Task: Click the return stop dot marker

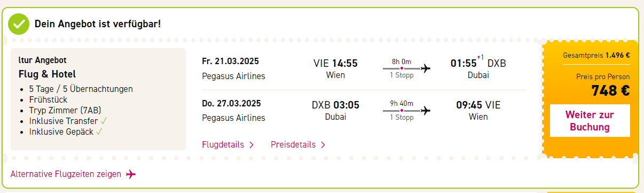Action: [x=402, y=111]
